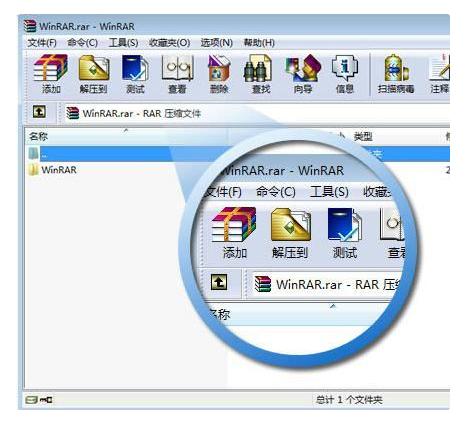
Task: Click the "WinRAR.rar - RAR 压缩文件" path field
Action: tap(142, 113)
